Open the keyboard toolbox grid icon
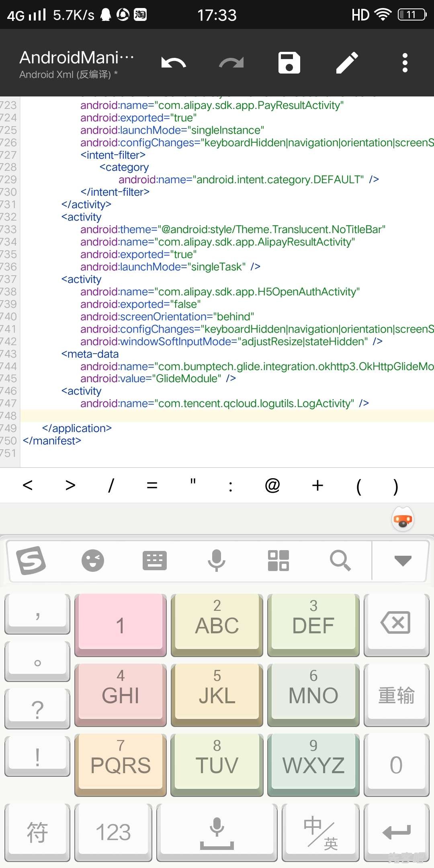Screen dimensions: 434x868 coord(278,561)
